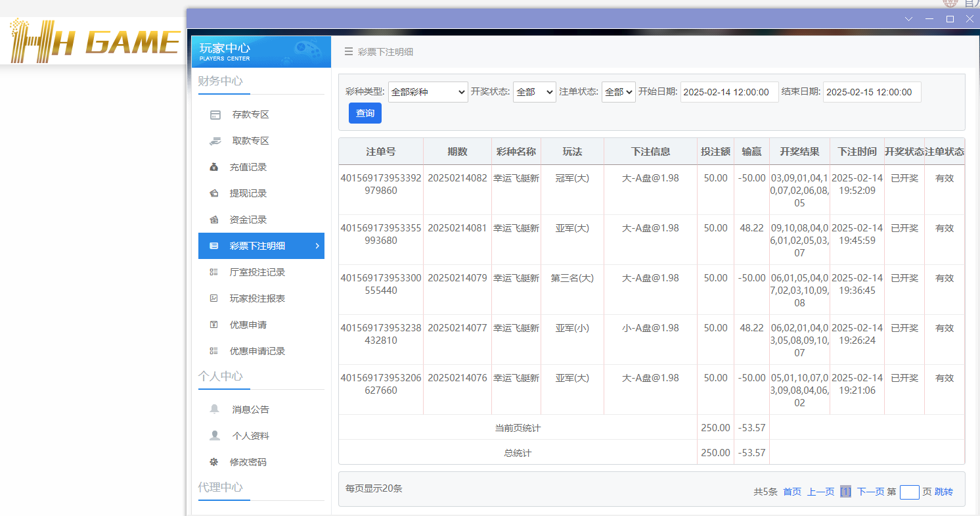Click the 个人资料 person icon
The width and height of the screenshot is (980, 516).
click(215, 435)
